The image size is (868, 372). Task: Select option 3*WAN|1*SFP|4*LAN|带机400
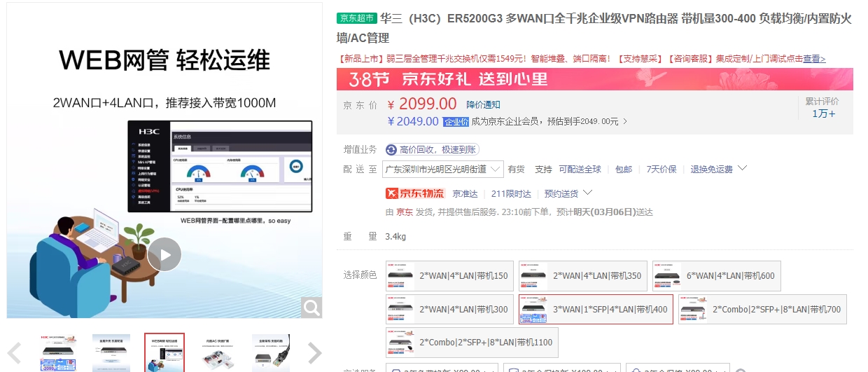[x=596, y=309]
